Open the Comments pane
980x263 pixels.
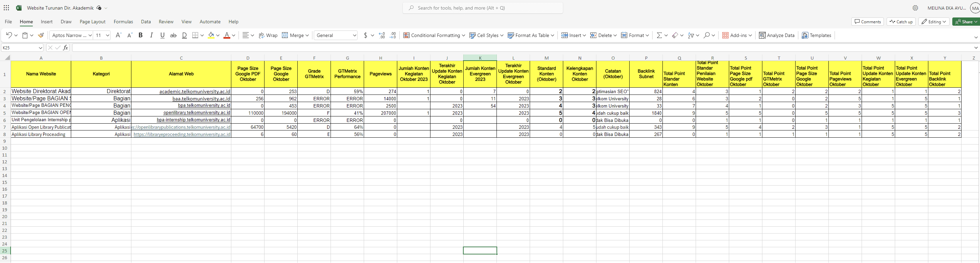867,22
